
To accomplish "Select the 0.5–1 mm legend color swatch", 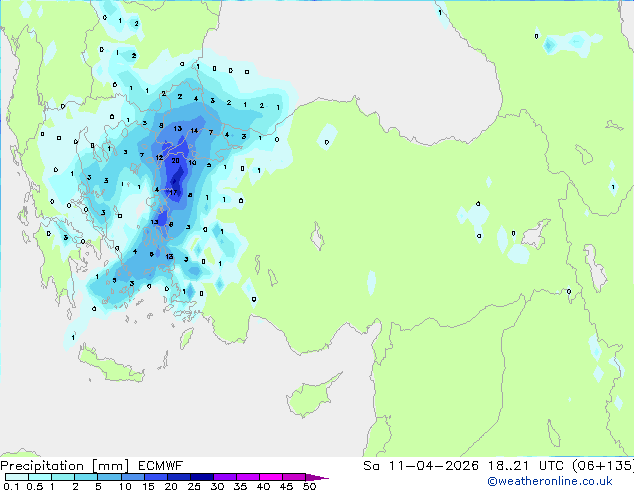I will 40,477.
